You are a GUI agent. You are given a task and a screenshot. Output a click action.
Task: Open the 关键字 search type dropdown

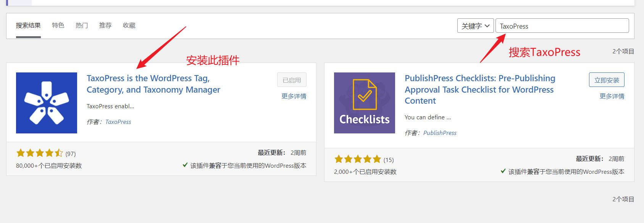475,26
